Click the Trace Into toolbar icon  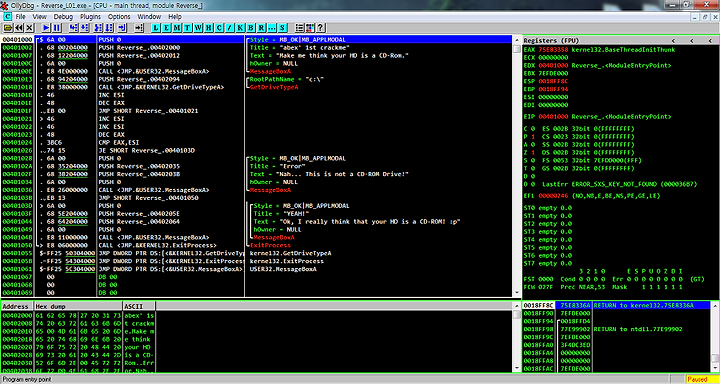(98, 28)
